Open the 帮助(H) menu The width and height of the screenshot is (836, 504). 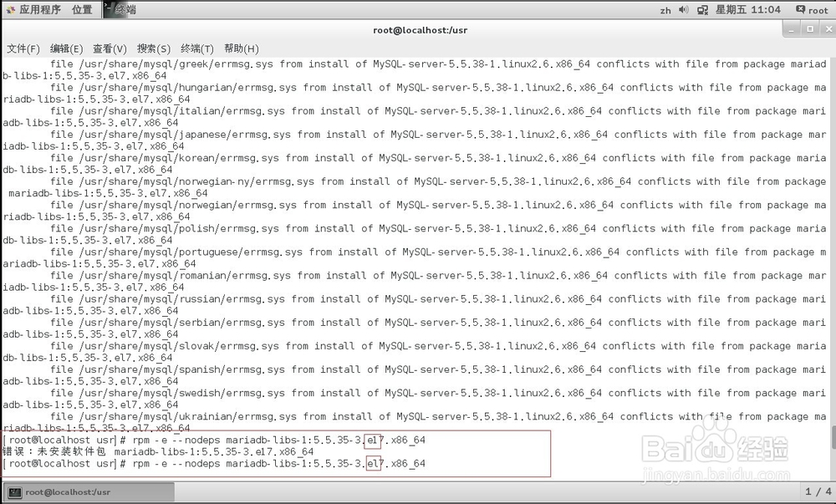[242, 48]
